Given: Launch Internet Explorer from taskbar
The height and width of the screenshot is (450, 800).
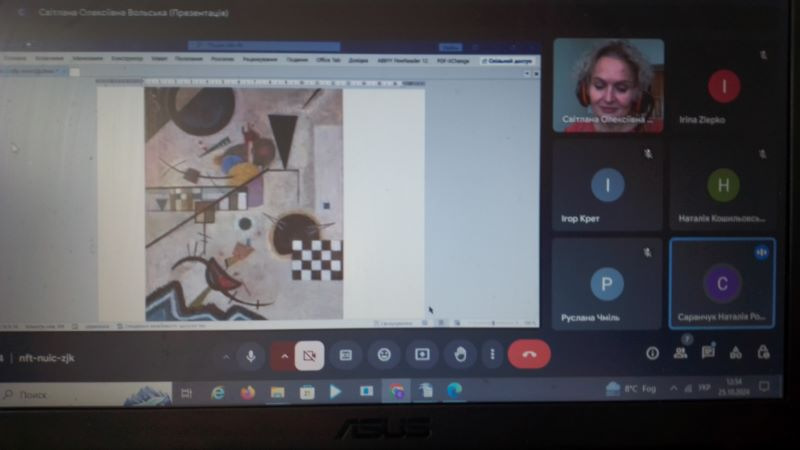Looking at the screenshot, I should [x=218, y=392].
